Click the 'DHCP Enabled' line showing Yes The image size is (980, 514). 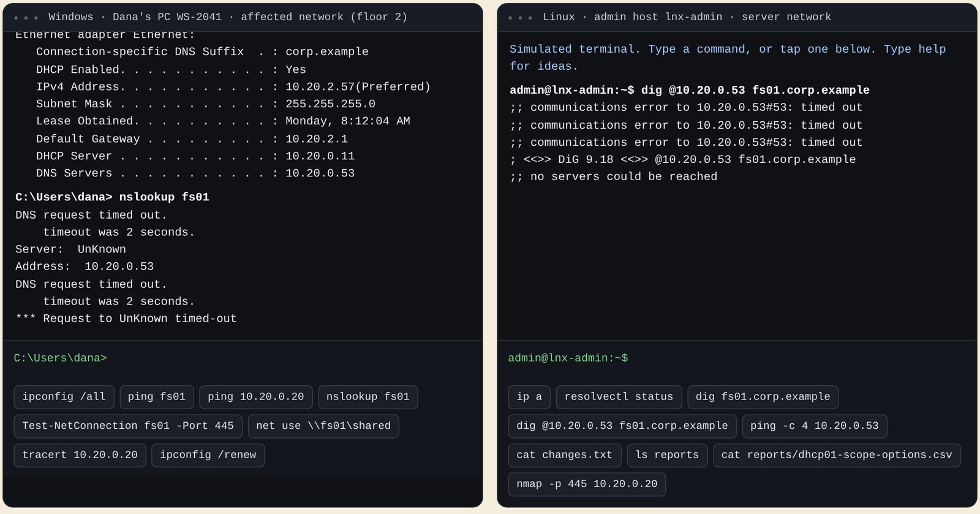171,70
